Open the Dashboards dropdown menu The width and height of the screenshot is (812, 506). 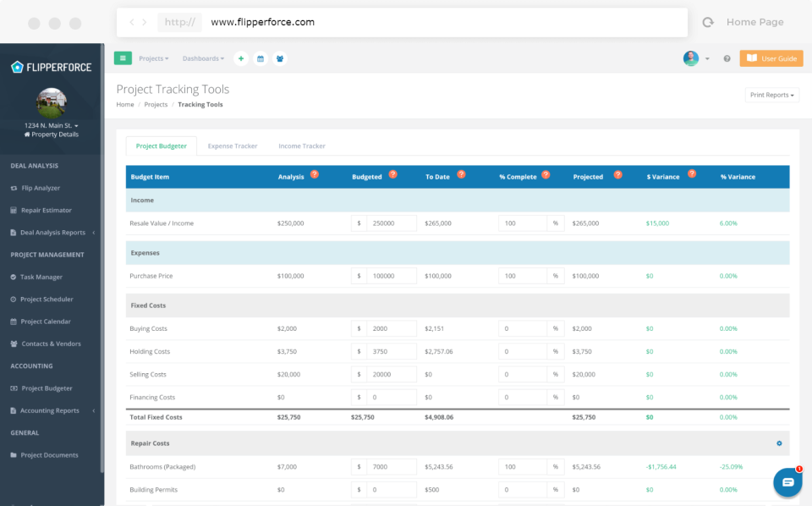203,58
